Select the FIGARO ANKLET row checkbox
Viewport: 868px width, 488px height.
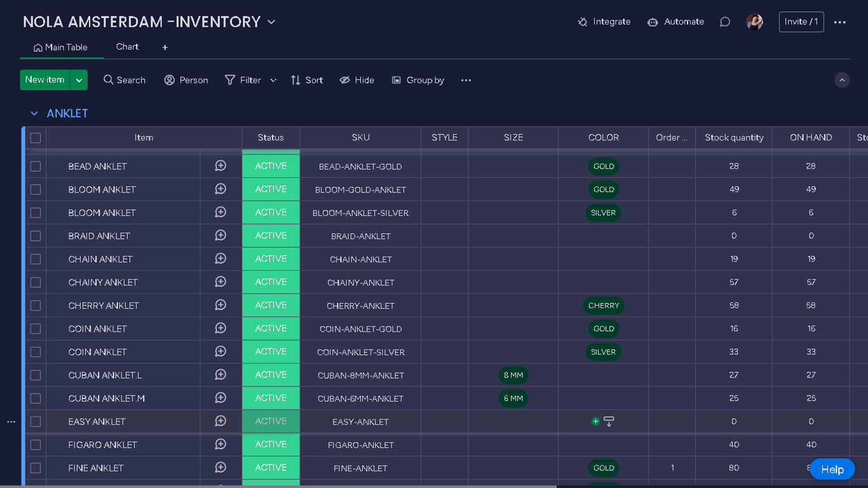coord(36,445)
